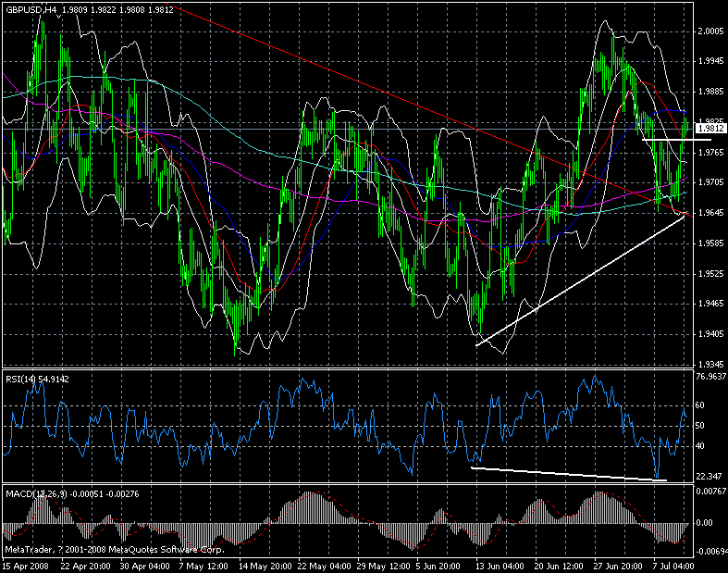
Task: Click the 2.0005 price axis label
Action: 710,31
